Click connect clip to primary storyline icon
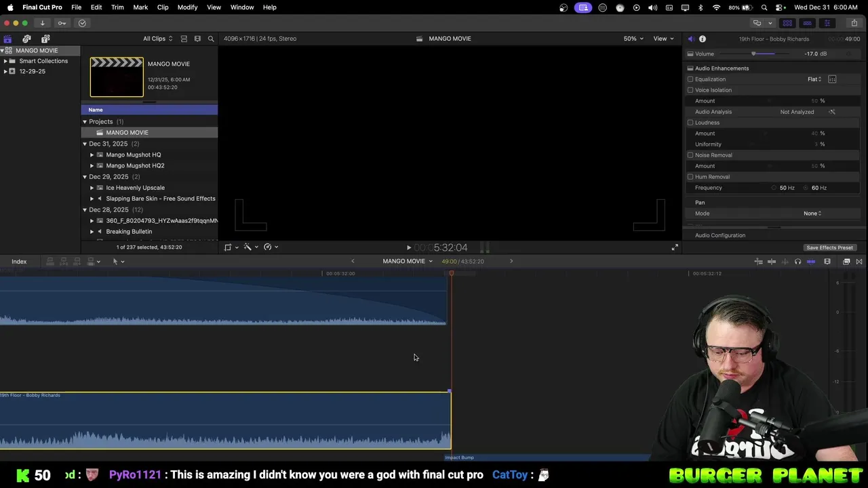The width and height of the screenshot is (868, 488). 50,262
